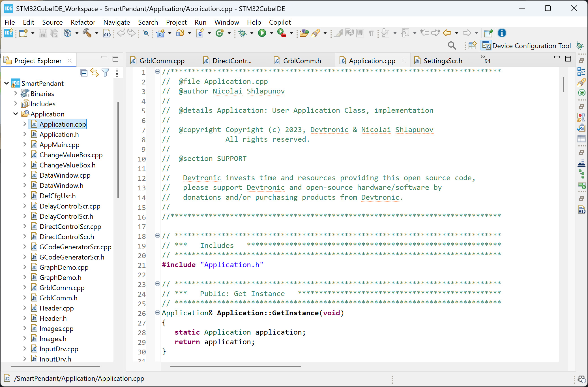This screenshot has height=387, width=588.
Task: Toggle Skip All Breakpoints icon
Action: 146,33
